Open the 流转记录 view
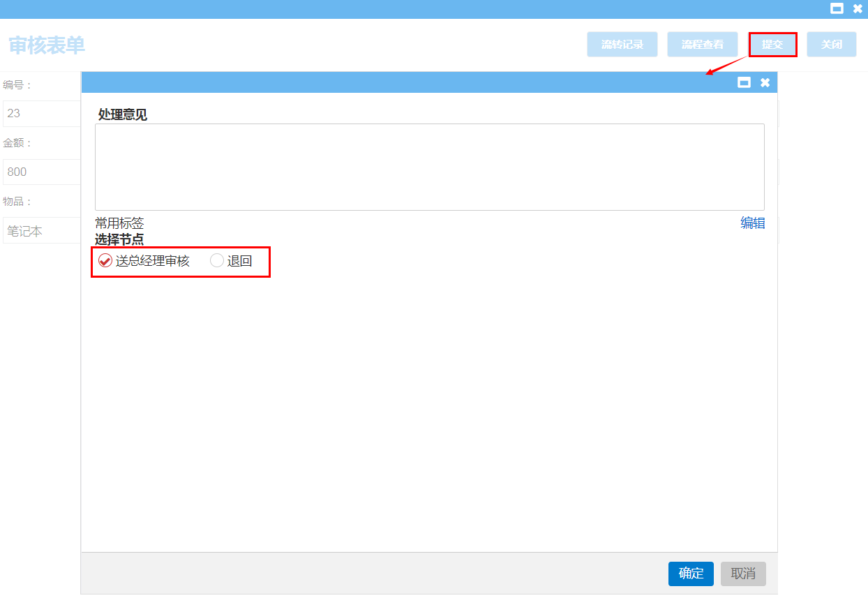Screen dimensions: 868x598 622,44
